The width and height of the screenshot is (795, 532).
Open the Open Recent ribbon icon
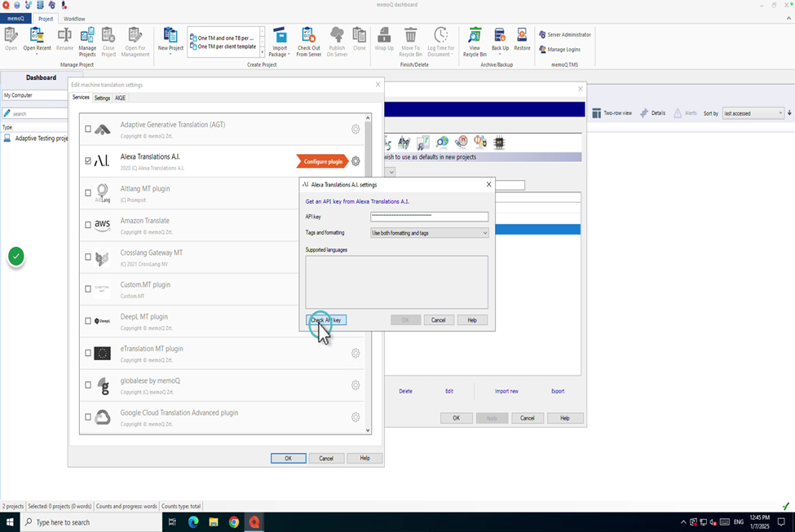(37, 40)
